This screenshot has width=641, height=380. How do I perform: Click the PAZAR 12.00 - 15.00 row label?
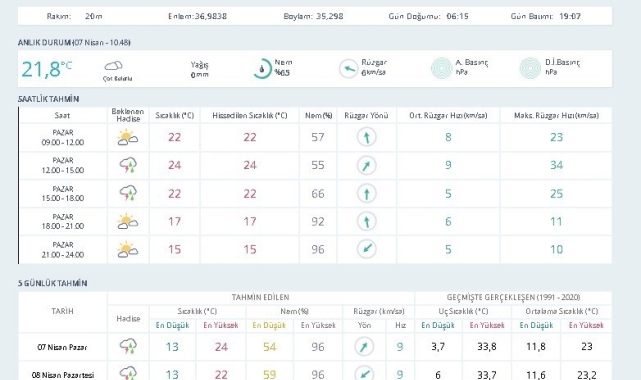[x=63, y=165]
